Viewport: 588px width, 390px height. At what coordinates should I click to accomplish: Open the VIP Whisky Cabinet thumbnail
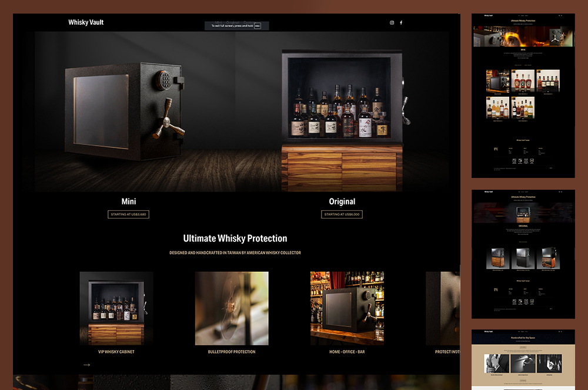(x=116, y=308)
